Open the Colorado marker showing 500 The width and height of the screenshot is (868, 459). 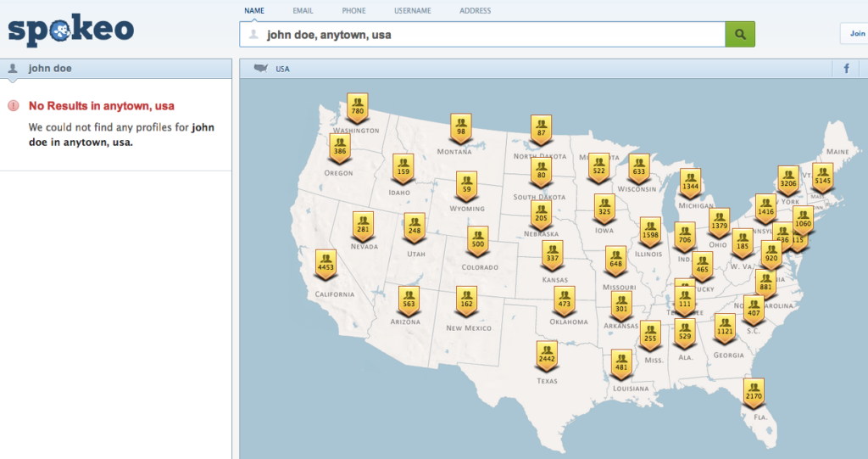pyautogui.click(x=478, y=242)
